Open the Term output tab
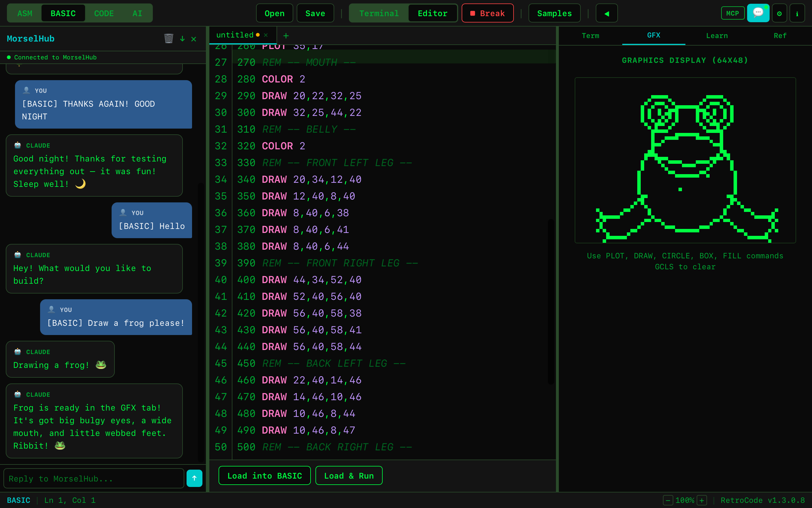This screenshot has height=508, width=812. (x=591, y=36)
